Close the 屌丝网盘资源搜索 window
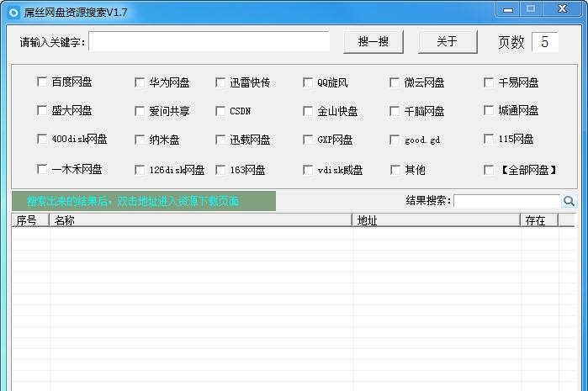 pyautogui.click(x=562, y=9)
